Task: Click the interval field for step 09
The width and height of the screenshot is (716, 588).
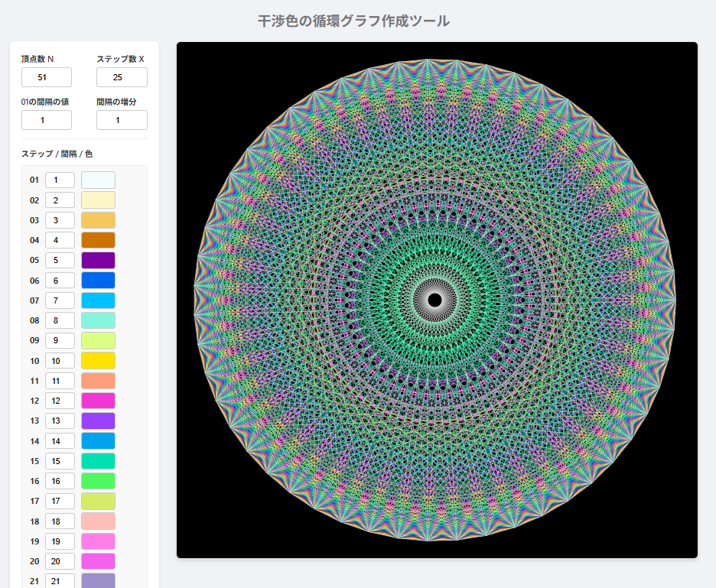Action: 60,340
